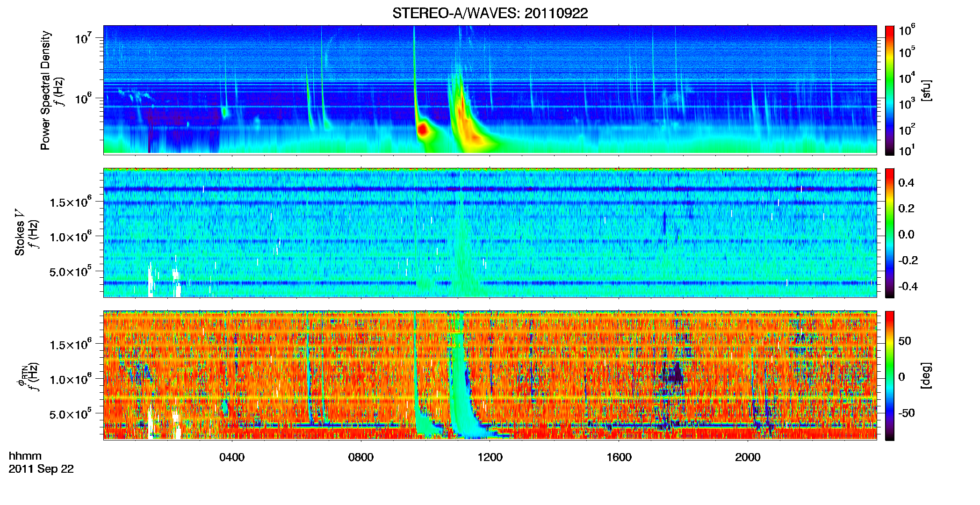The image size is (980, 505).
Task: Click the [deg] colorbar unit label
Action: (x=926, y=375)
